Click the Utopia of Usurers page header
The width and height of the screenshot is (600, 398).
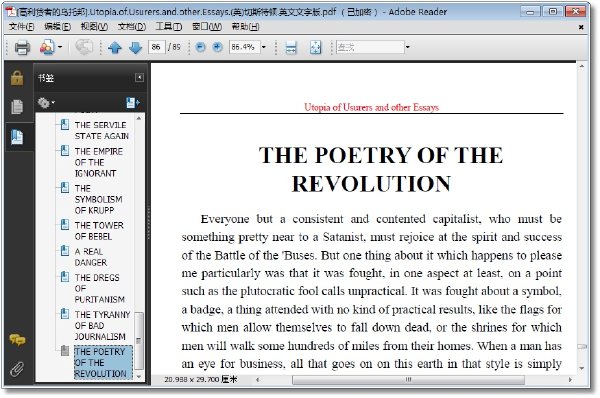coord(371,107)
